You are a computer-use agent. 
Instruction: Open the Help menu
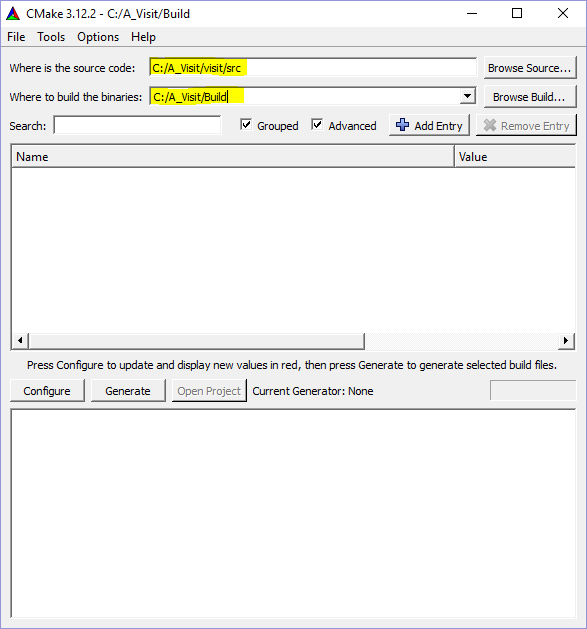click(143, 37)
